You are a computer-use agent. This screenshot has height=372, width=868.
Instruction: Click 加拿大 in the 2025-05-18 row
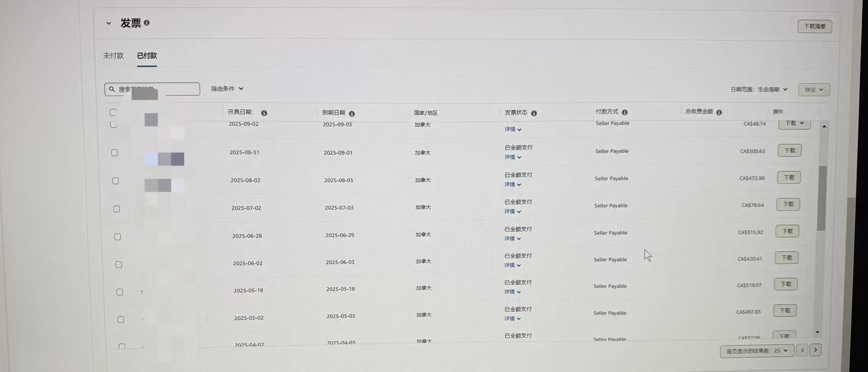[424, 288]
